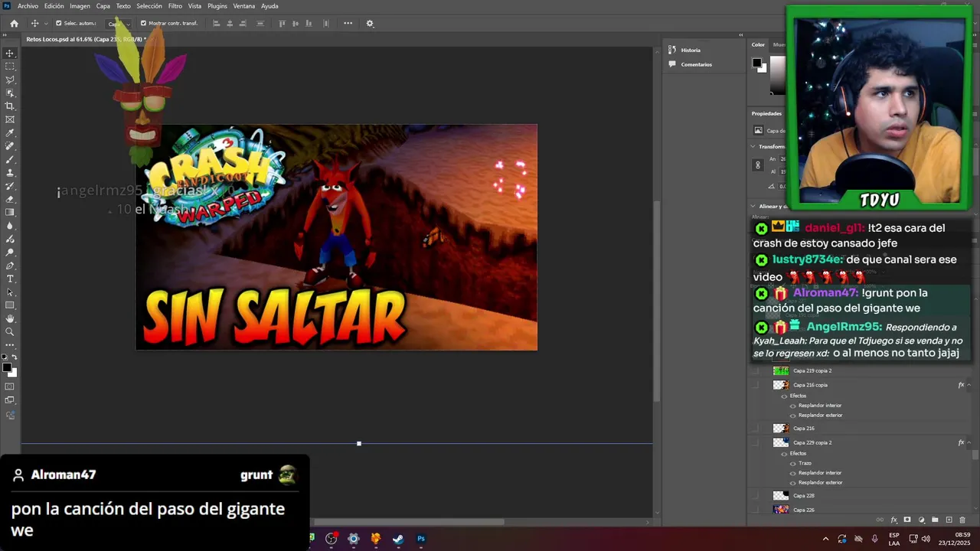Image resolution: width=980 pixels, height=551 pixels.
Task: Collapse the Alinear y distribuir section
Action: click(753, 207)
